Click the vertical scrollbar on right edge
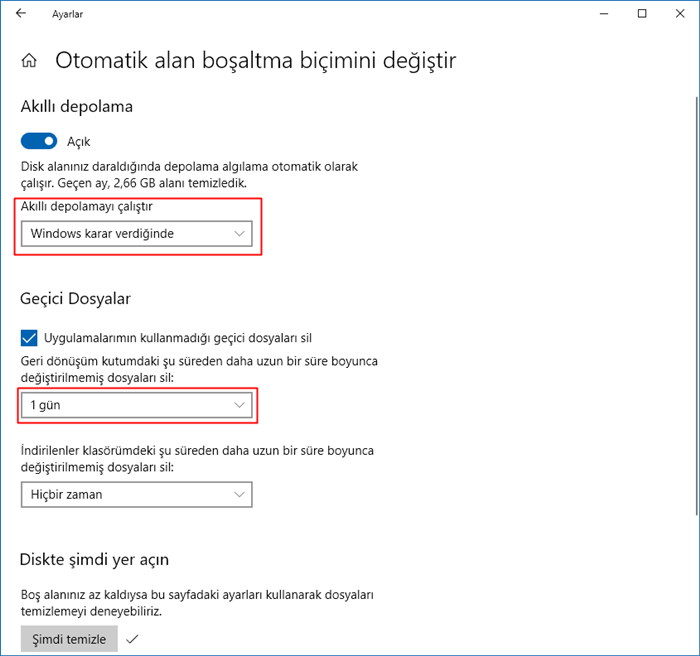 pyautogui.click(x=697, y=306)
